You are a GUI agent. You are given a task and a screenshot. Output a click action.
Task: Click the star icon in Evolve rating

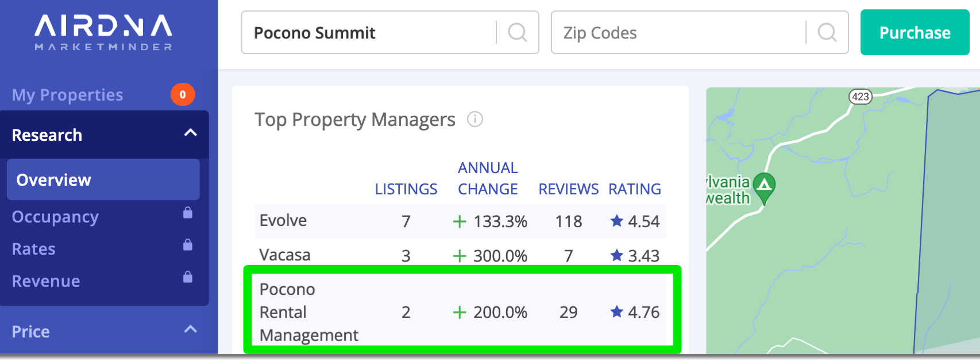[617, 221]
